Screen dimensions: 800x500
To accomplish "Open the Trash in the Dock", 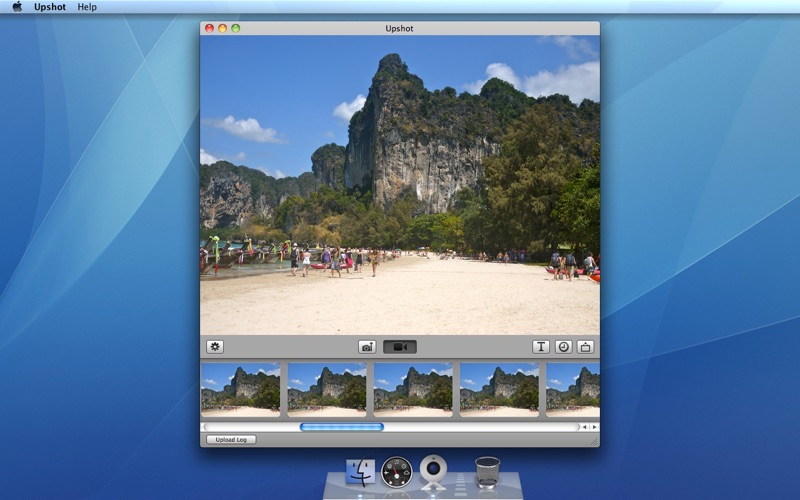I will coord(487,472).
